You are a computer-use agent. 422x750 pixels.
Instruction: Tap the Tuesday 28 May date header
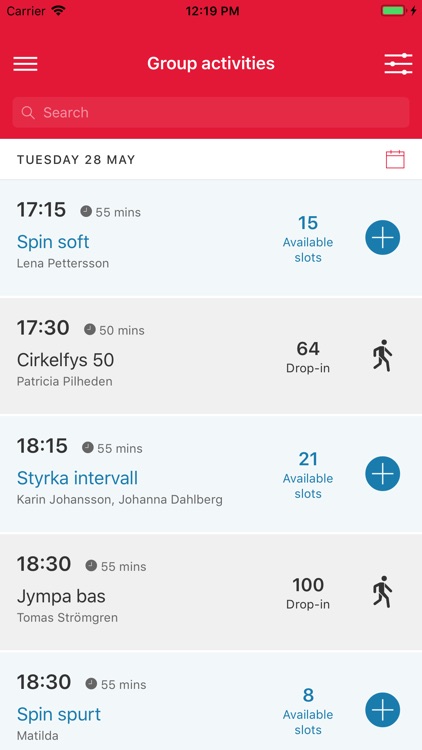coord(76,160)
